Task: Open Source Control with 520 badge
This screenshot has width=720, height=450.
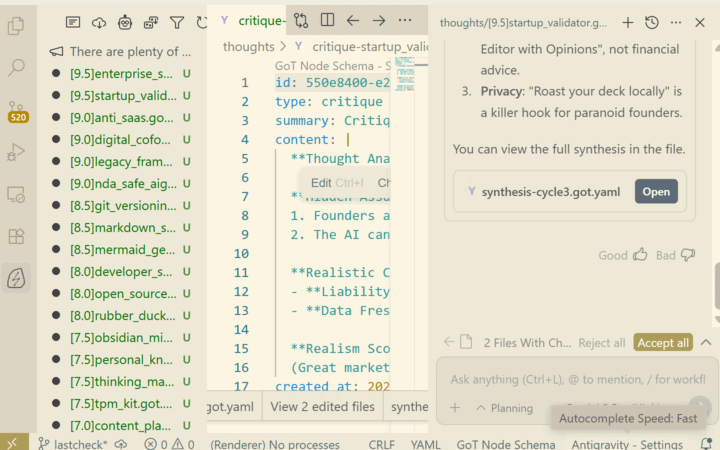Action: [17, 112]
